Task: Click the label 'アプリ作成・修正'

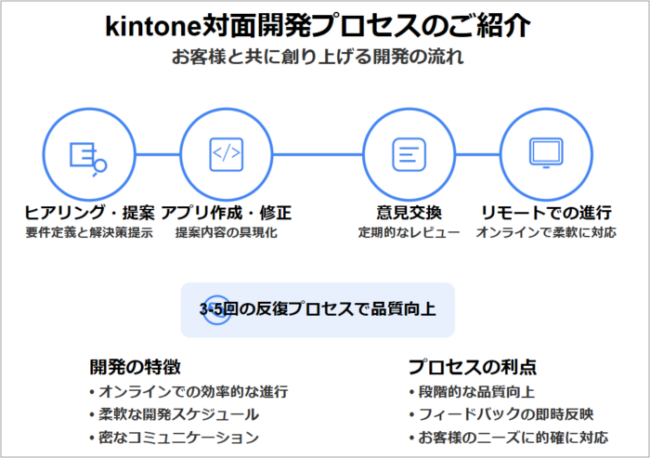Action: pos(226,213)
